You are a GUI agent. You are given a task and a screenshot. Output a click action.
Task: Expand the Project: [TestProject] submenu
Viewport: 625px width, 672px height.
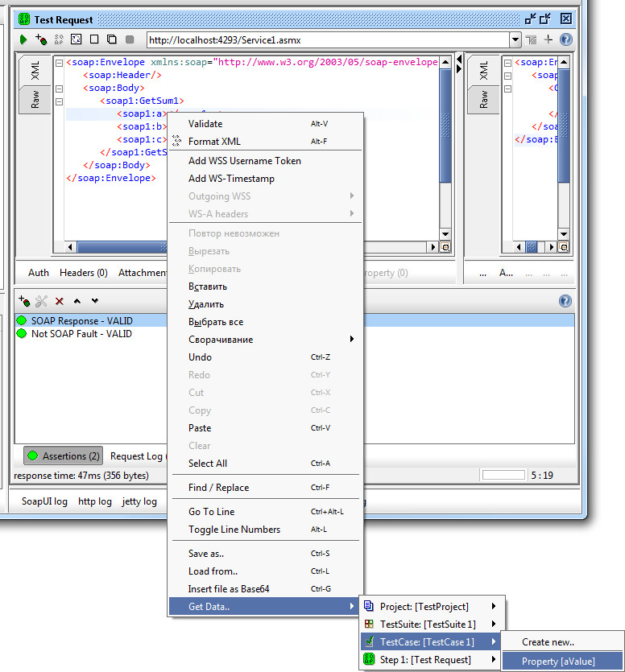pyautogui.click(x=432, y=607)
